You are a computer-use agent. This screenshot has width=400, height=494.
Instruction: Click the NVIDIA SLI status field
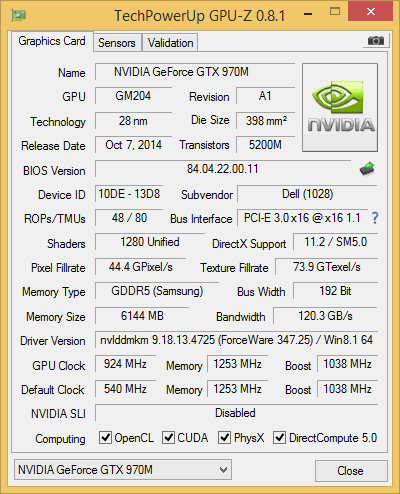pyautogui.click(x=236, y=413)
